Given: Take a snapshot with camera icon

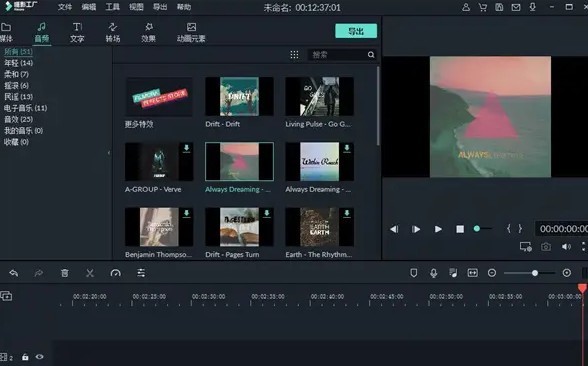Looking at the screenshot, I should click(546, 247).
